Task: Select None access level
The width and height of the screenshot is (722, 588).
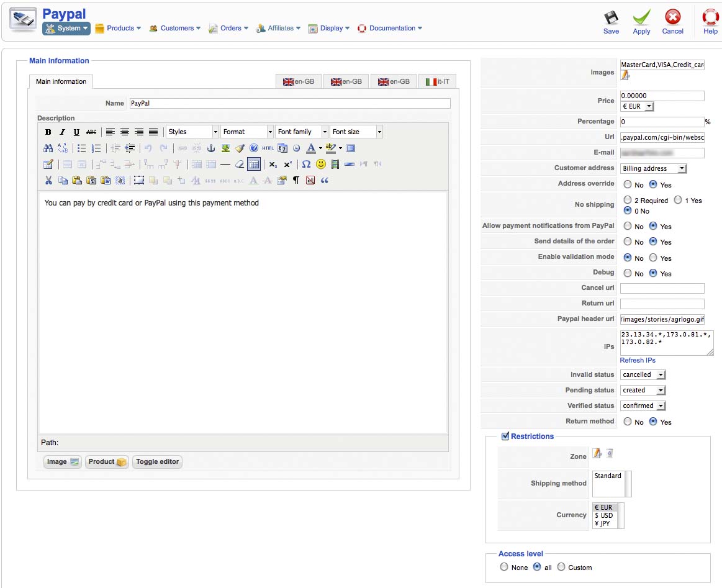Action: click(503, 568)
